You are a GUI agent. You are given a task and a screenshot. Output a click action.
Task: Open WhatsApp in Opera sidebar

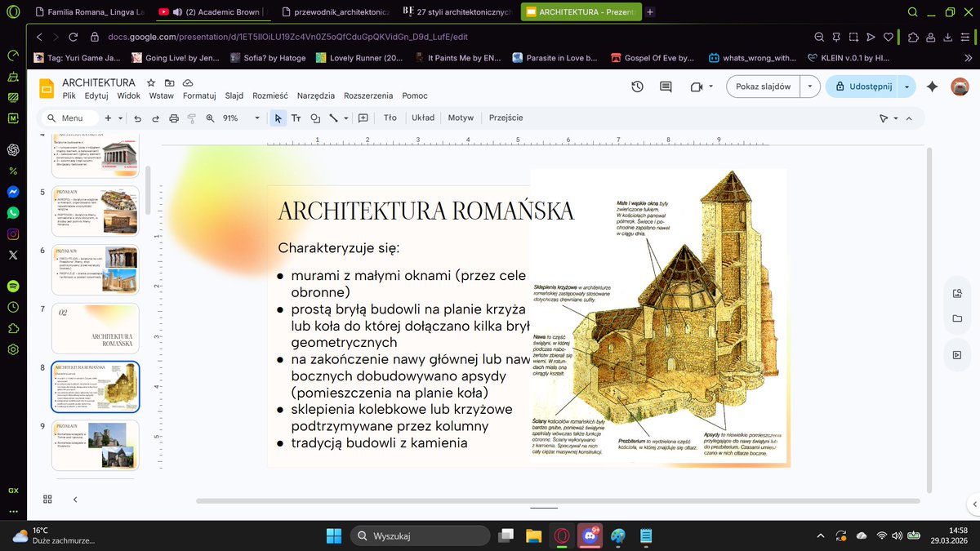point(13,213)
